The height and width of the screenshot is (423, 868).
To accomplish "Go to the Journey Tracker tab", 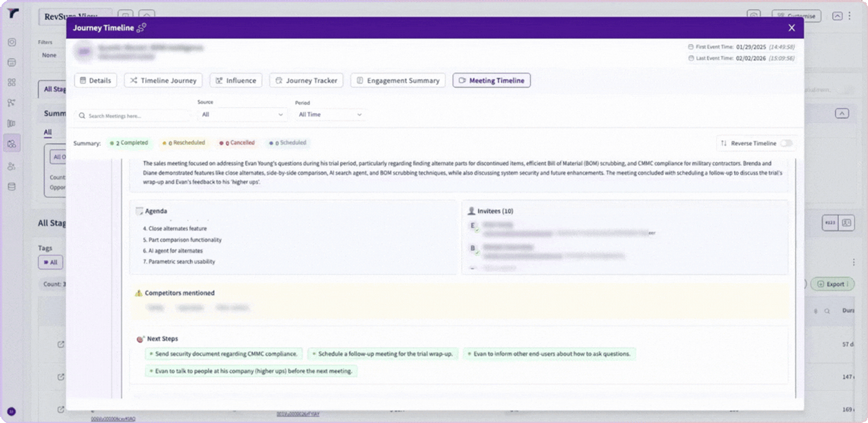I will [306, 81].
